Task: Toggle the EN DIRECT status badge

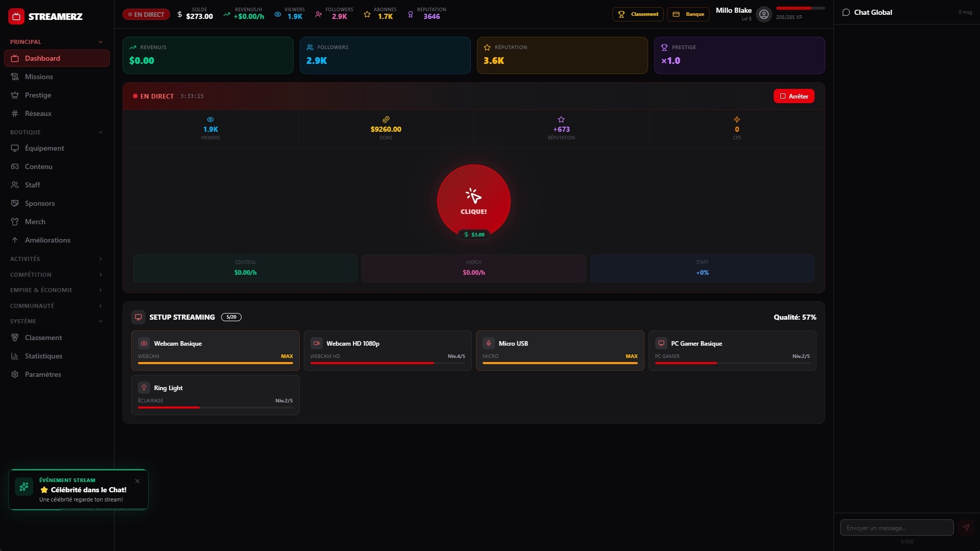Action: pyautogui.click(x=146, y=14)
